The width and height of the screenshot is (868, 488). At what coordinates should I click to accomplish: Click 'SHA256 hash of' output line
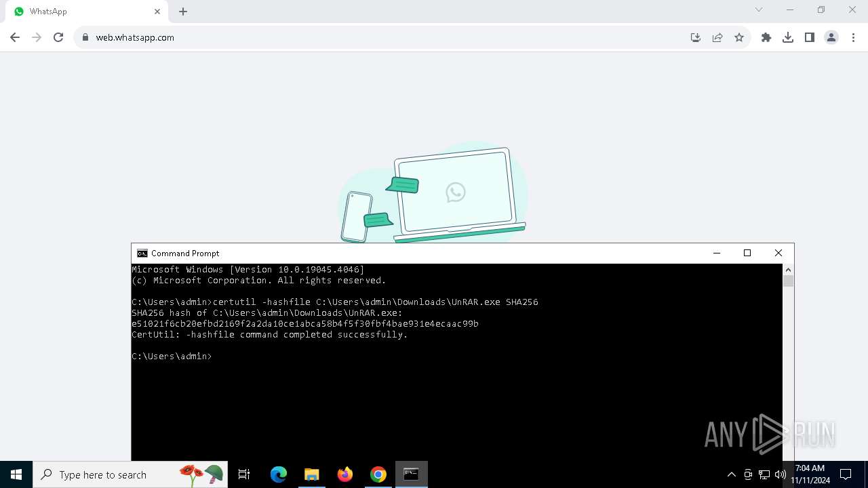pos(267,313)
